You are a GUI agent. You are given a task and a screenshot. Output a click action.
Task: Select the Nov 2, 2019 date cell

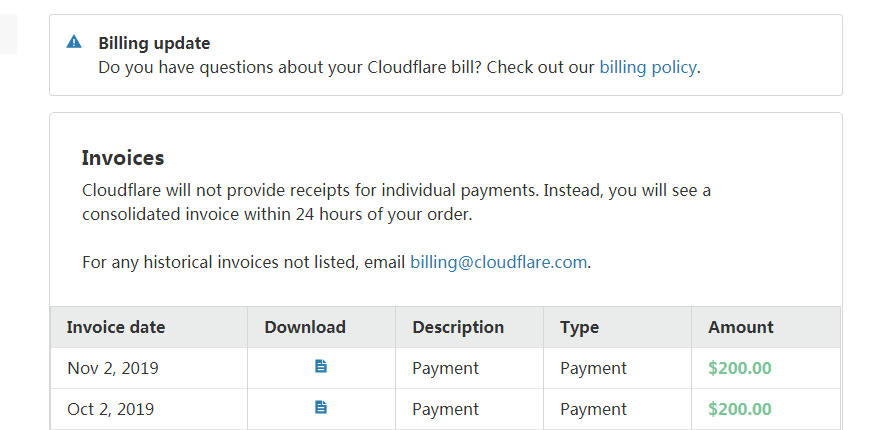click(x=113, y=368)
